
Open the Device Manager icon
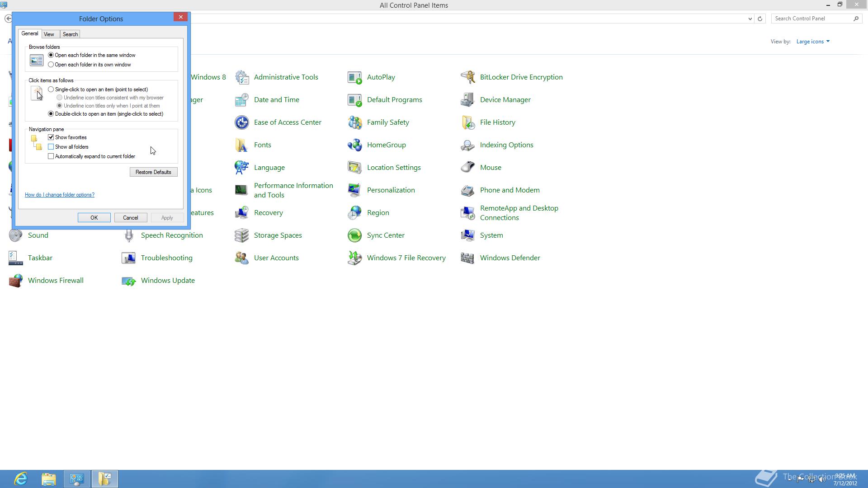click(x=468, y=100)
